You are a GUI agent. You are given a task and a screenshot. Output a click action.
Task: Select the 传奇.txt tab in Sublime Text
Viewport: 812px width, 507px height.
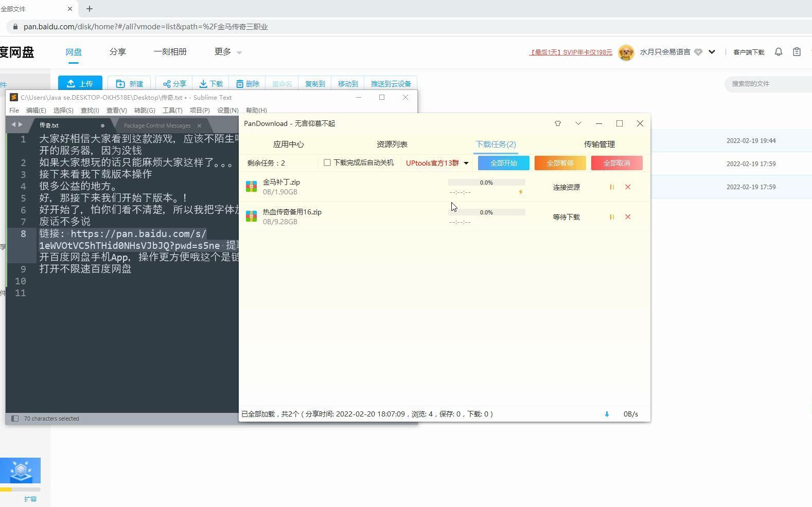(x=72, y=125)
